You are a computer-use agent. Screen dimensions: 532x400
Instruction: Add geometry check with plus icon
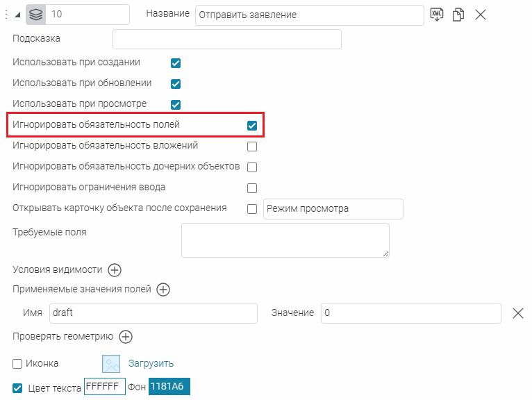click(x=125, y=337)
